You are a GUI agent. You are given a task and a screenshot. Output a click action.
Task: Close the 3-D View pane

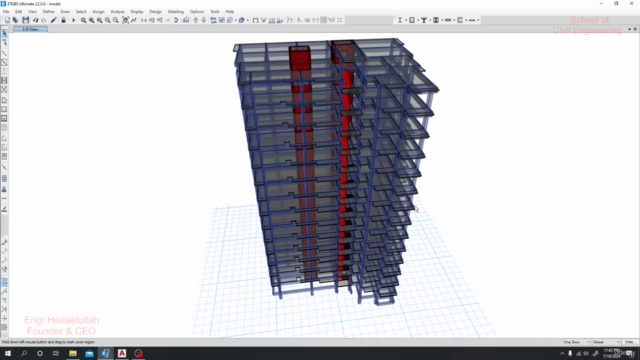(635, 29)
